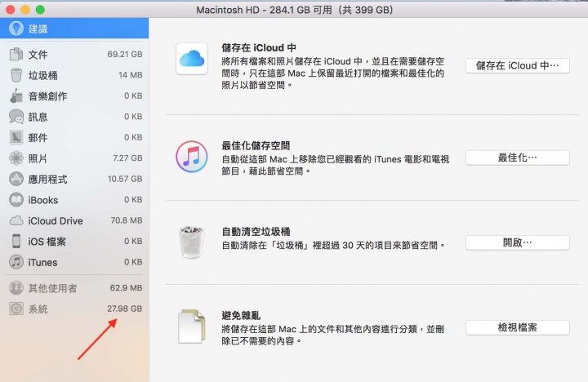Viewport: 588px width, 382px height.
Task: Click the large full trash can icon
Action: click(x=192, y=242)
